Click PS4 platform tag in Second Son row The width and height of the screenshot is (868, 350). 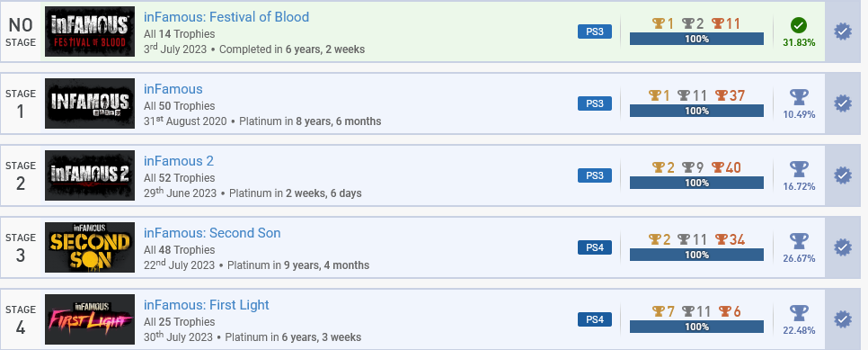click(595, 247)
